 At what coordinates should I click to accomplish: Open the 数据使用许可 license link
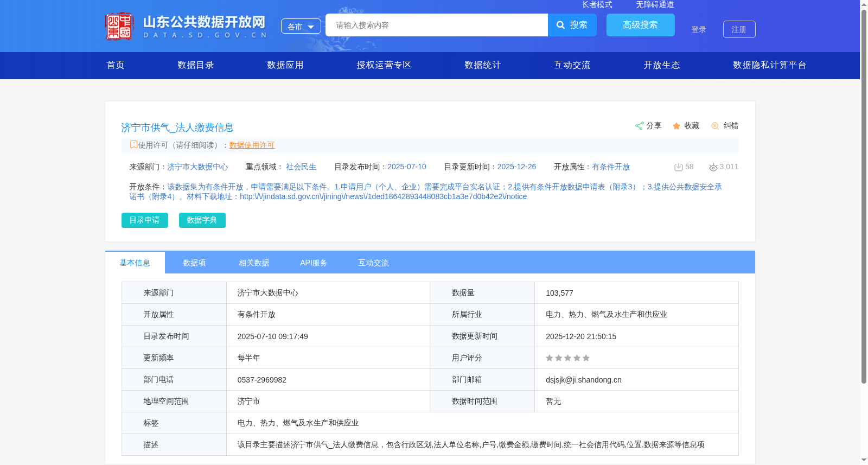[252, 145]
